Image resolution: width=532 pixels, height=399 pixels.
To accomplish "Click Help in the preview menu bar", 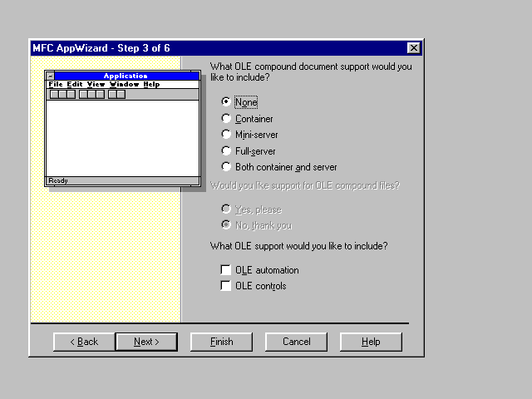I will [x=151, y=85].
